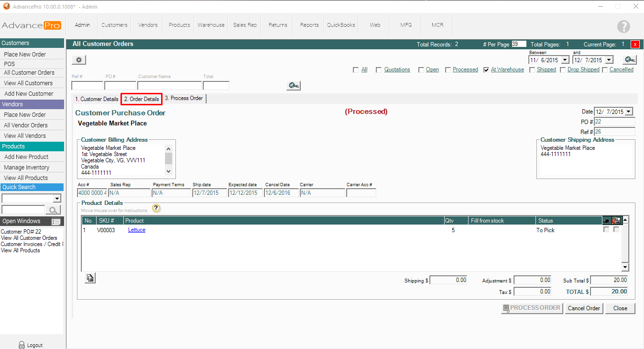
Task: Click the Quick Search magnifier icon
Action: (x=53, y=210)
